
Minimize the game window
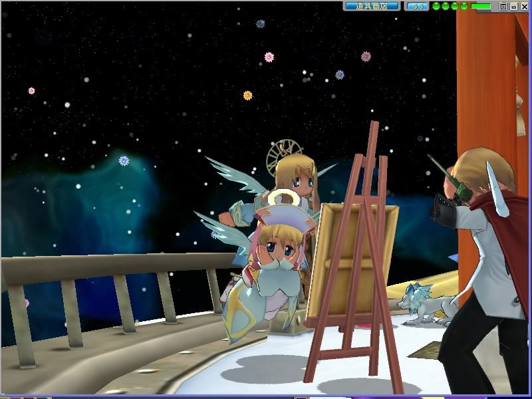[x=514, y=7]
